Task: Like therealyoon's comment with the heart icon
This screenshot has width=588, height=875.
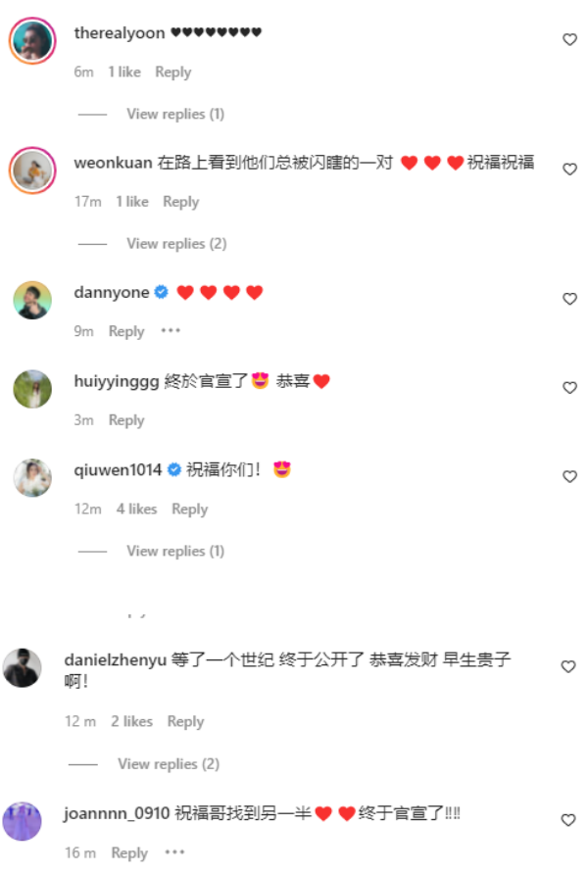Action: coord(569,39)
